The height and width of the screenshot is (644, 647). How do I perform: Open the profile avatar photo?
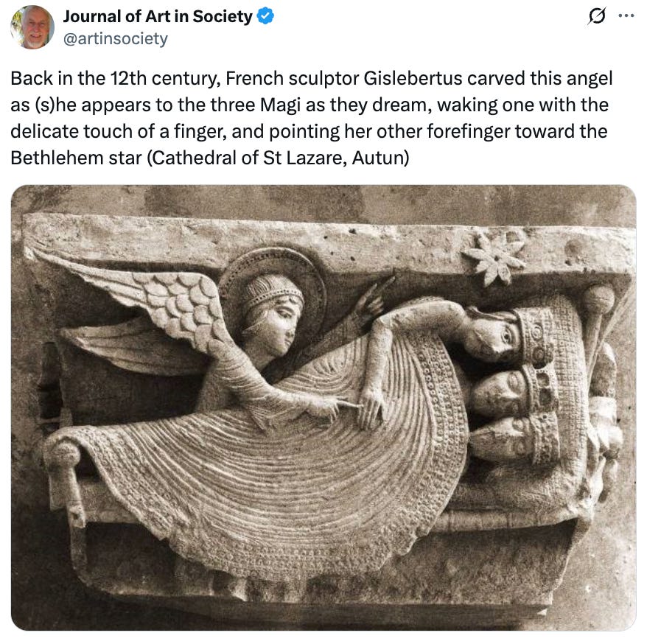(x=32, y=27)
